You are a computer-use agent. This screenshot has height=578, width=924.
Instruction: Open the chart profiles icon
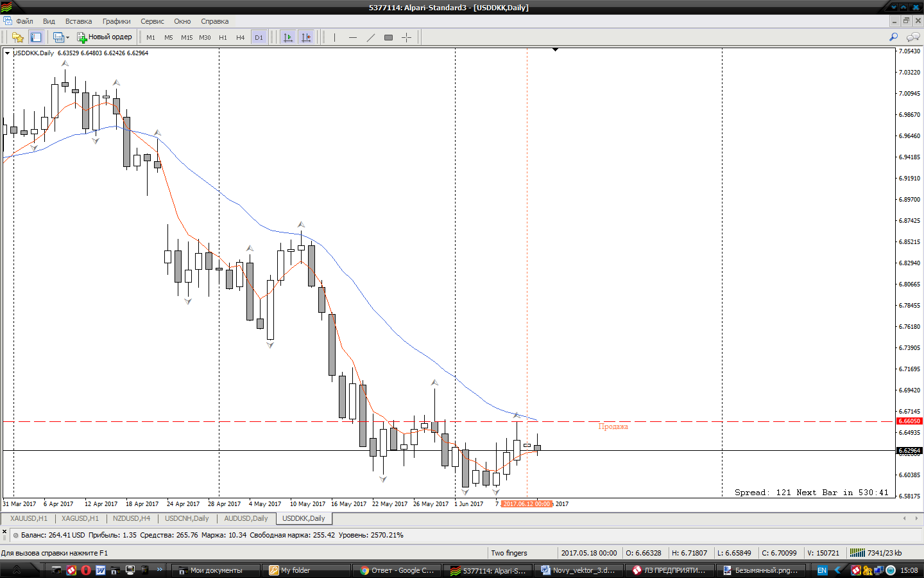tap(58, 37)
